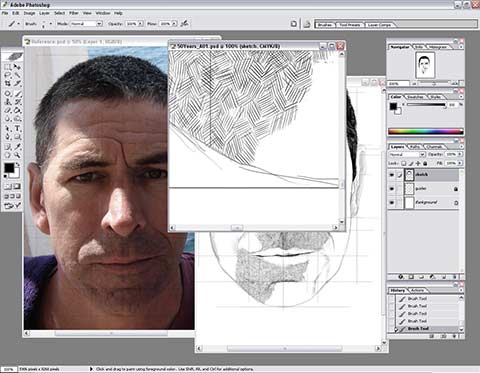Select the Zoom tool
This screenshot has width=480, height=373.
coord(17,155)
